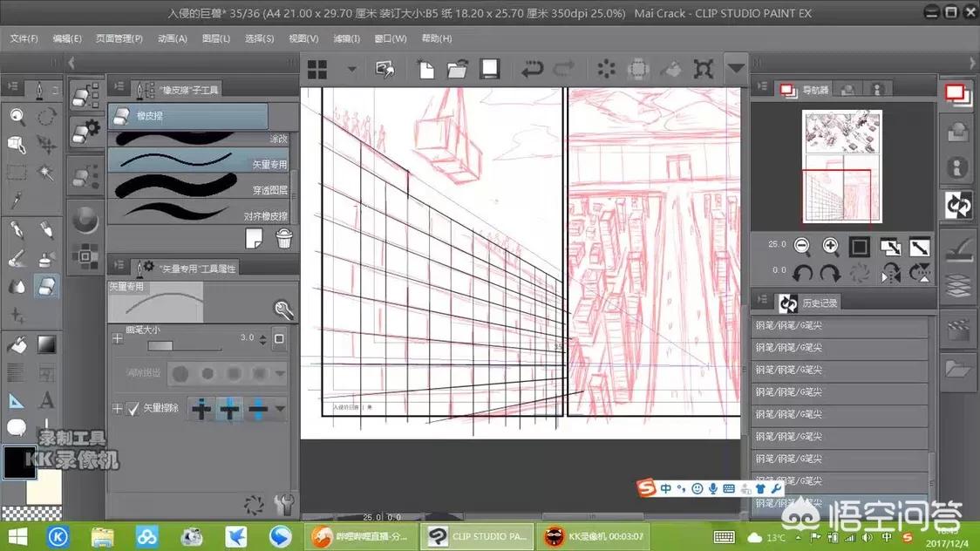The image size is (980, 551).
Task: Click the CLIP STUDIO PAINT taskbar button
Action: click(477, 536)
